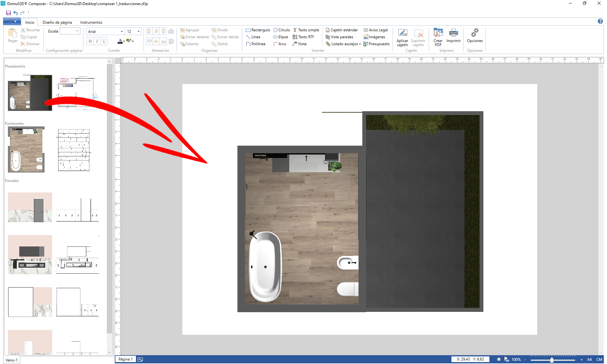Select the Planimetría rendered thumbnail

30,93
